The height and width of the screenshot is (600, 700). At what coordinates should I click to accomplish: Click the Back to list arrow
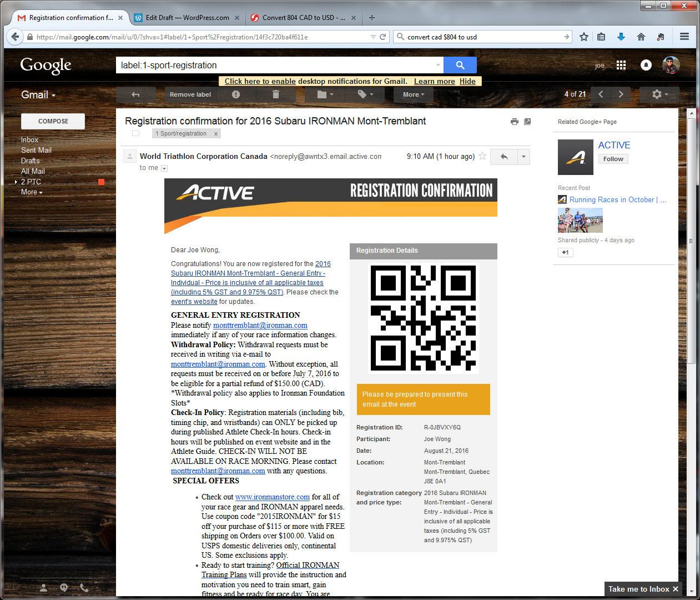(x=135, y=94)
